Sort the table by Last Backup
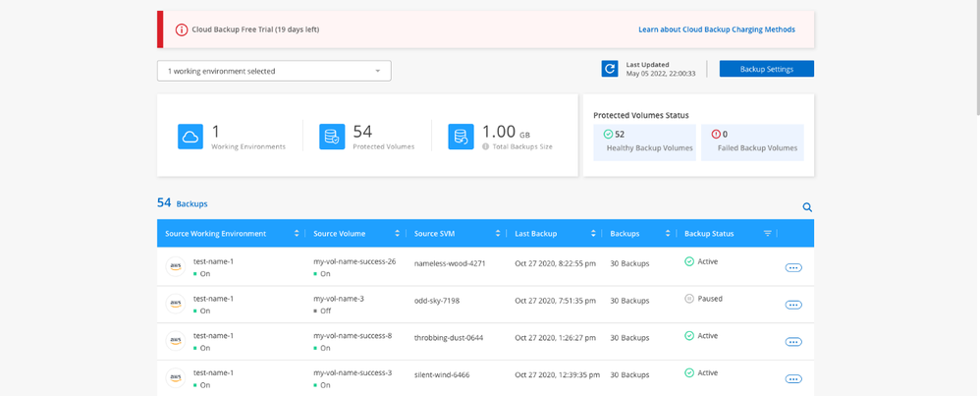 [592, 234]
